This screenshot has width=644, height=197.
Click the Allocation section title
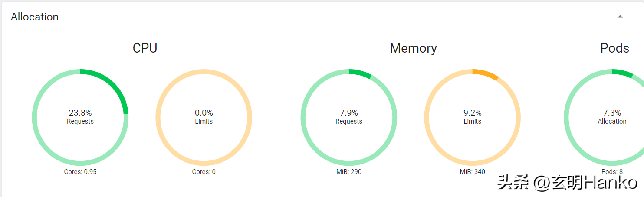click(x=35, y=17)
